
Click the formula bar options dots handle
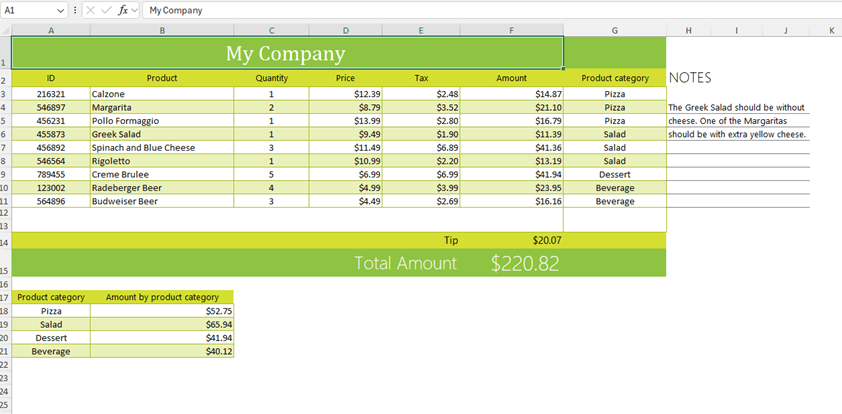click(74, 10)
